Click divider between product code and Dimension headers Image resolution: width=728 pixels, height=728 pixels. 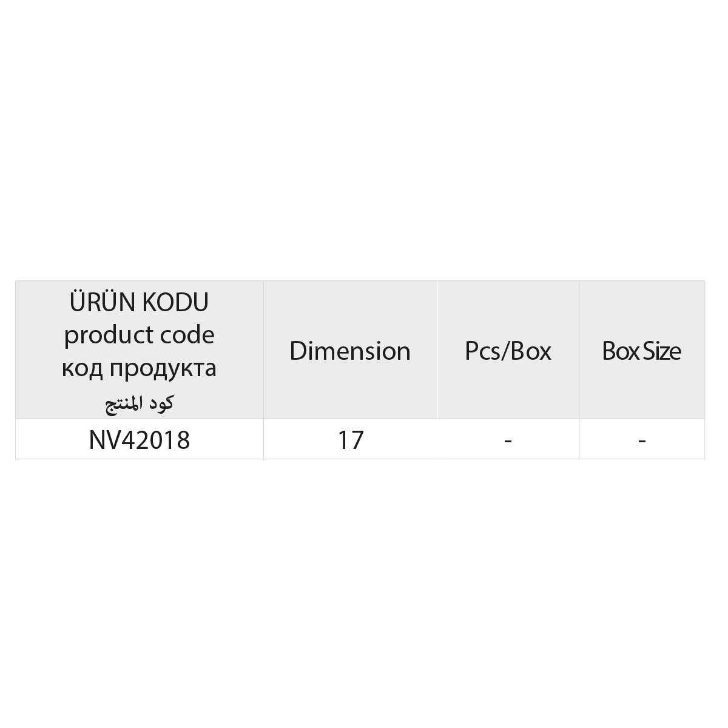[263, 350]
